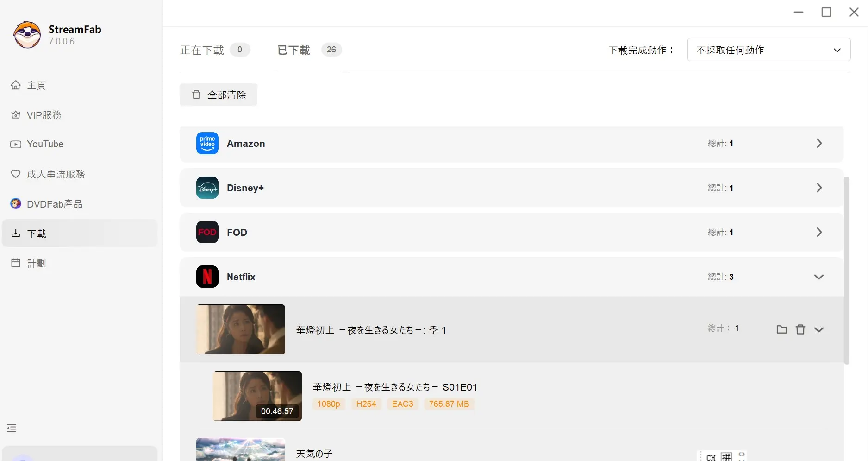Click the 765.87 MB size tag
The height and width of the screenshot is (461, 868).
[449, 404]
